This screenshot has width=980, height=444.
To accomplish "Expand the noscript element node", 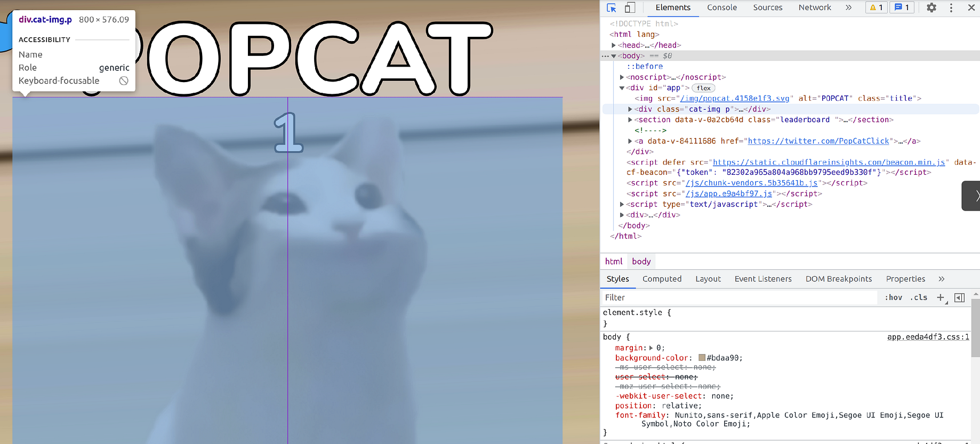I will [x=622, y=77].
